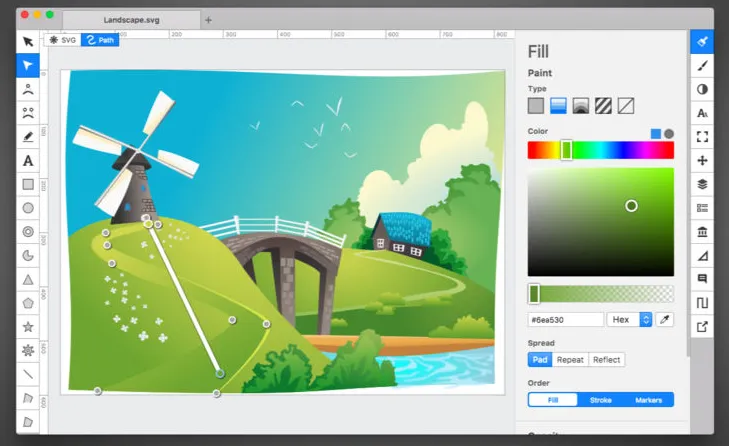Screen dimensions: 729x446
Task: Select the single-node smile tool icon
Action: [x=28, y=89]
